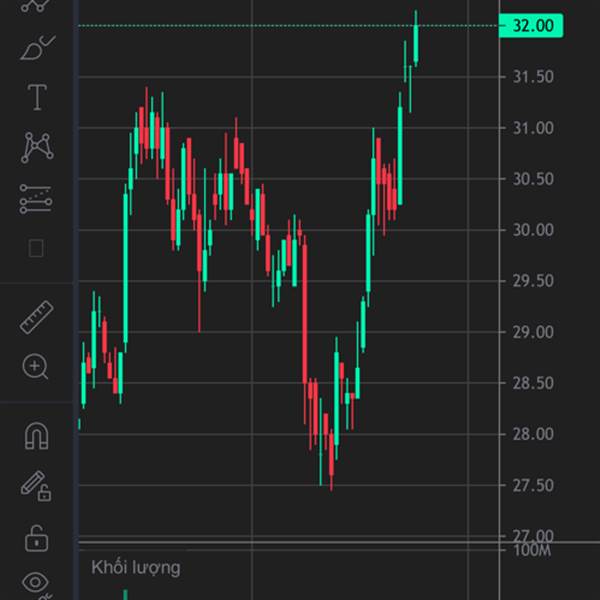Open the prediction and measurement tools

pyautogui.click(x=36, y=199)
